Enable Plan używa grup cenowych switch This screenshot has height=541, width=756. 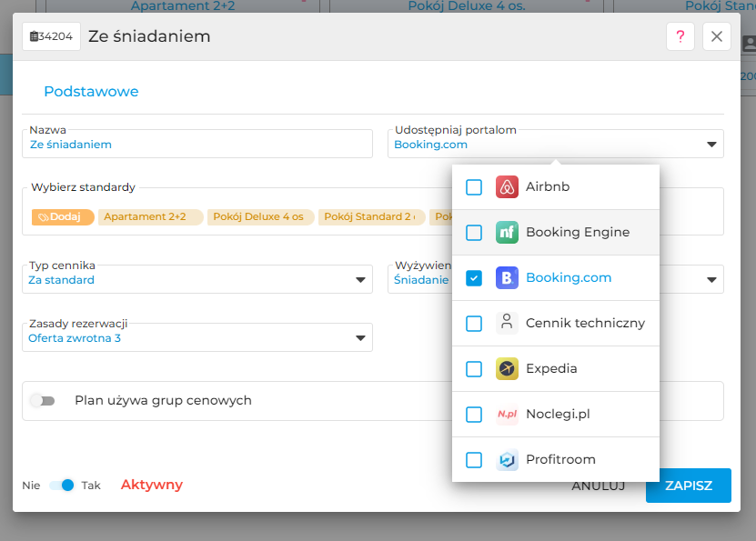pos(43,400)
